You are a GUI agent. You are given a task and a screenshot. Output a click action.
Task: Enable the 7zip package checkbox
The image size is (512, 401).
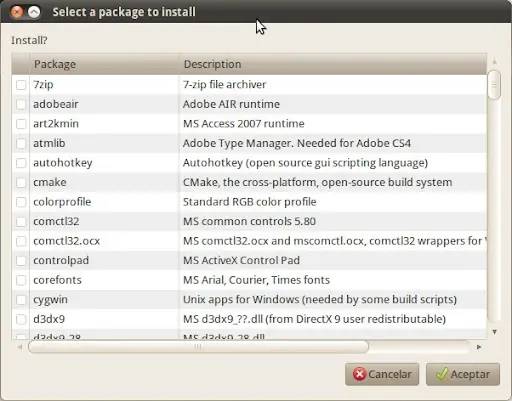coord(21,85)
